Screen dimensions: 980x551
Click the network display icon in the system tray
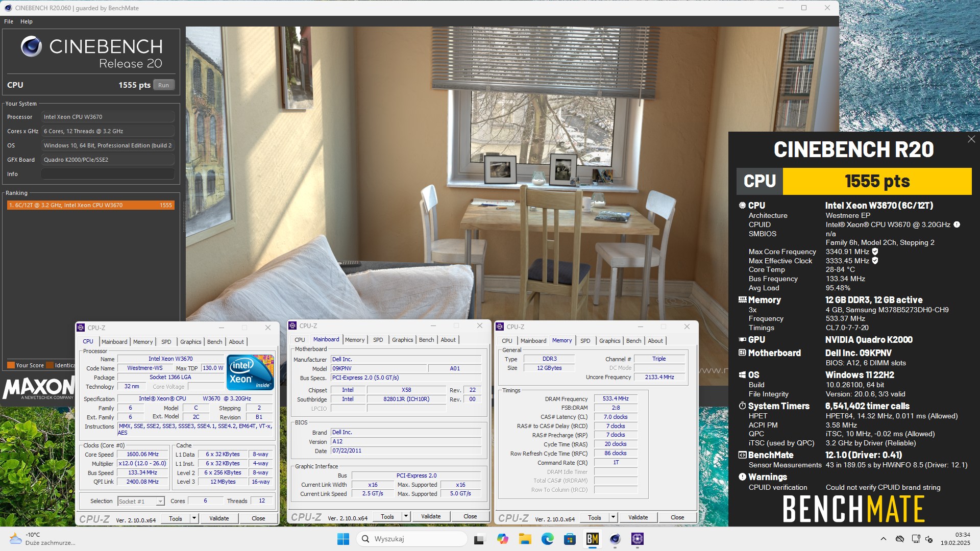(x=916, y=539)
